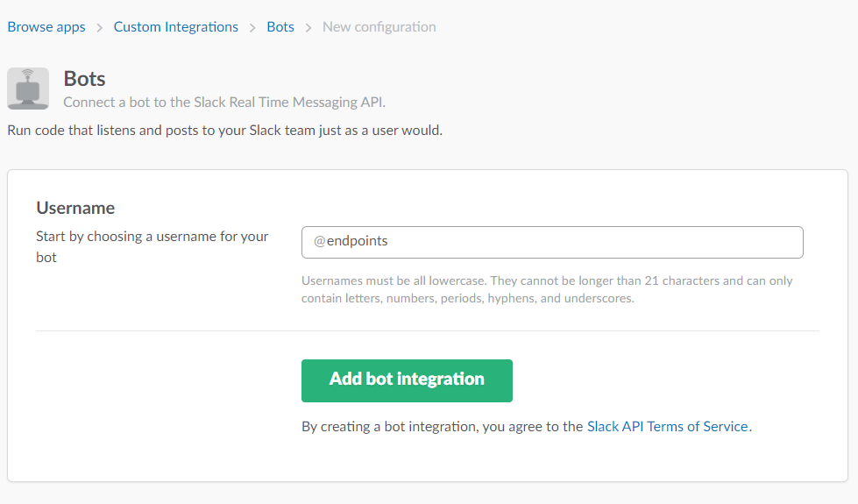
Task: Click the chevron after Custom Integrations
Action: click(252, 28)
